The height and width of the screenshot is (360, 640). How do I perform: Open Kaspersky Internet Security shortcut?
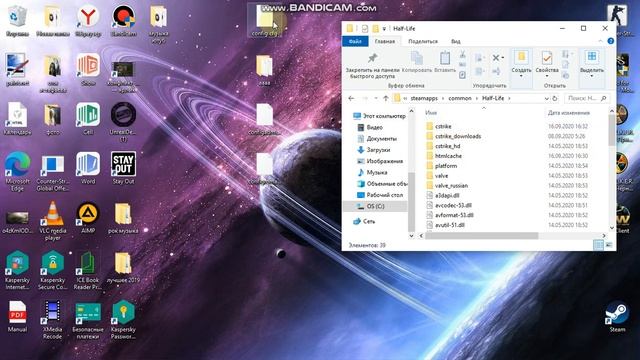point(17,270)
